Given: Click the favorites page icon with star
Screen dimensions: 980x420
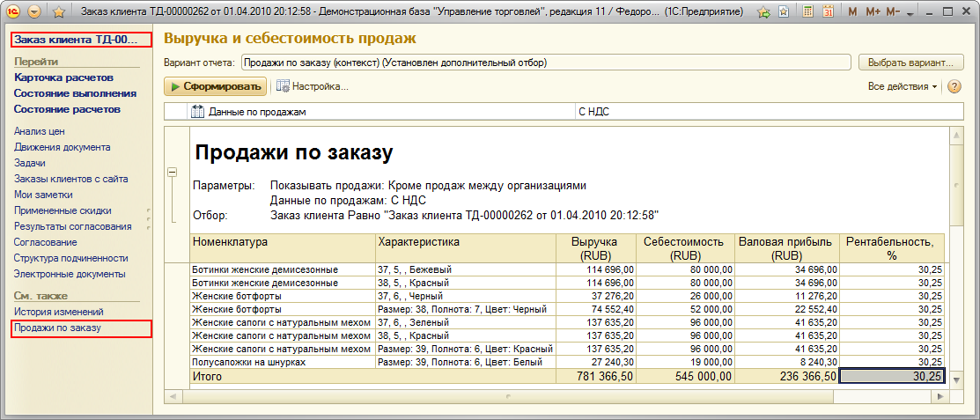Looking at the screenshot, I should pos(783,11).
